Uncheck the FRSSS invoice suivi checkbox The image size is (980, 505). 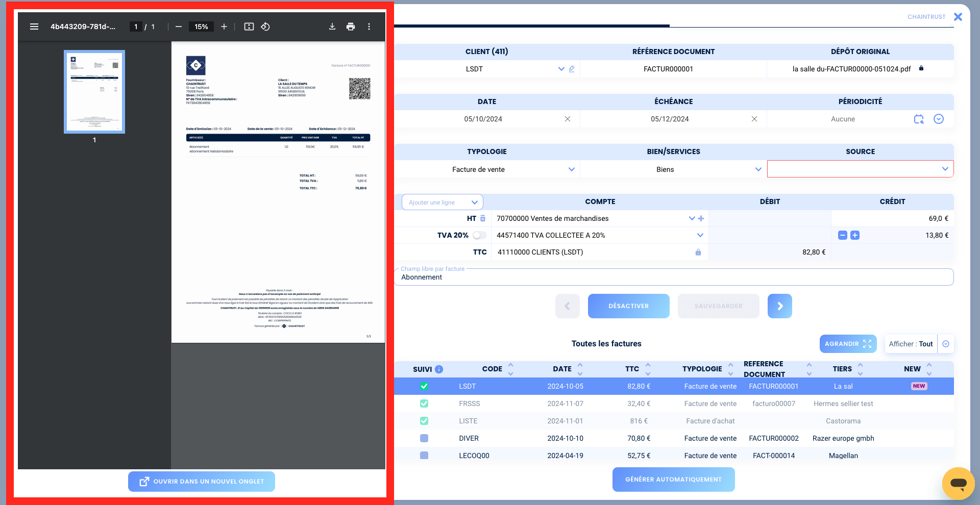424,403
